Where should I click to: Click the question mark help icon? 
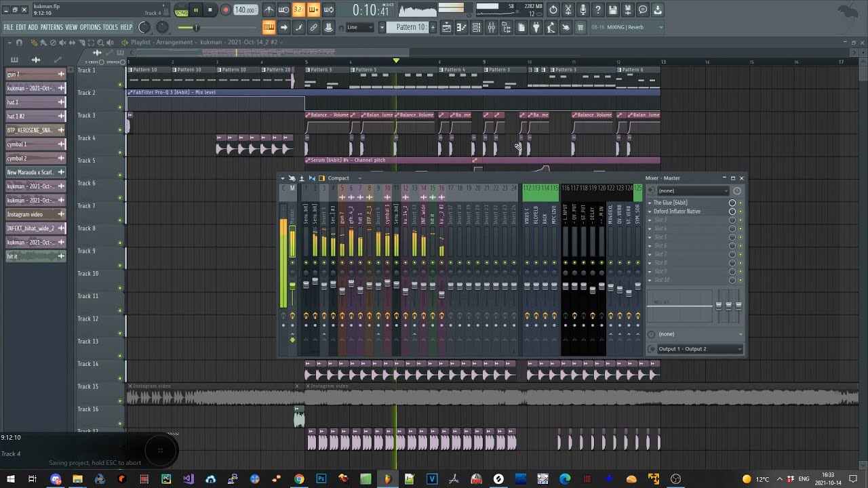(x=598, y=9)
